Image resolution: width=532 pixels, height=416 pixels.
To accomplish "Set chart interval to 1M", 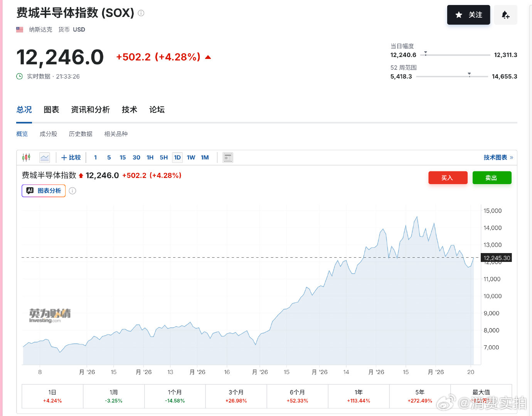I will coord(205,157).
